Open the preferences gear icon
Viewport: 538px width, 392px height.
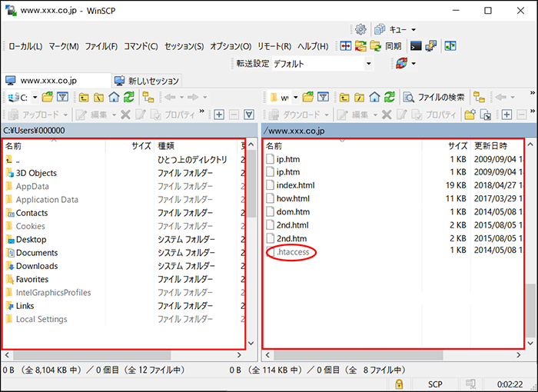coord(360,29)
